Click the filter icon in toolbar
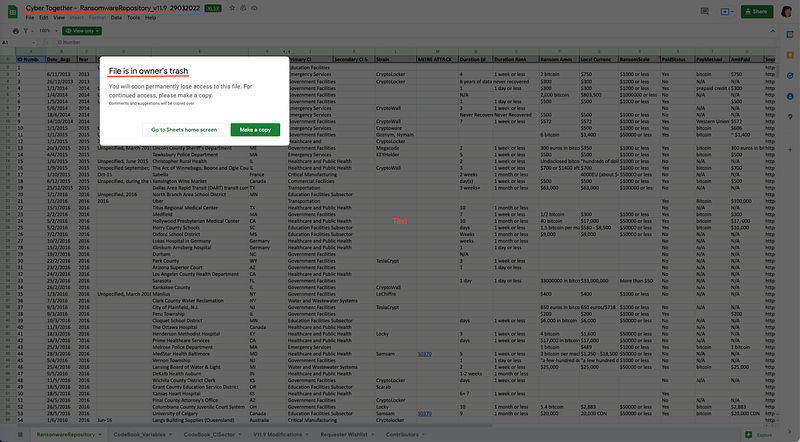 (25, 31)
